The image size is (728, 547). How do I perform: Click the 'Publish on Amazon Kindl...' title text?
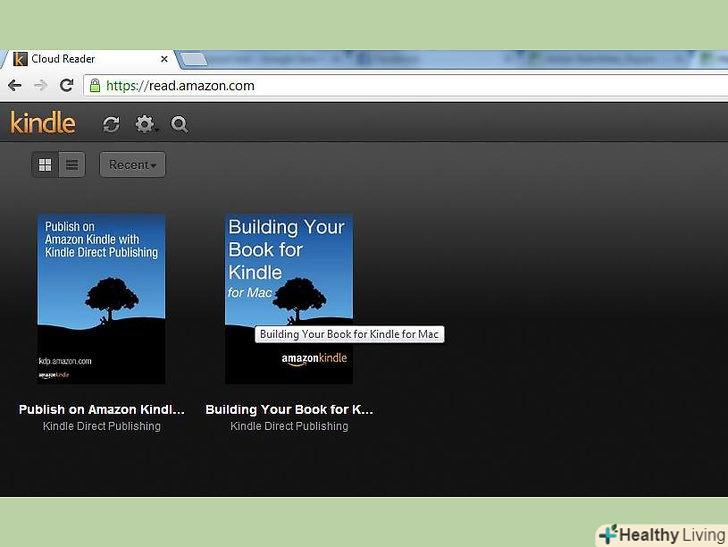point(102,410)
